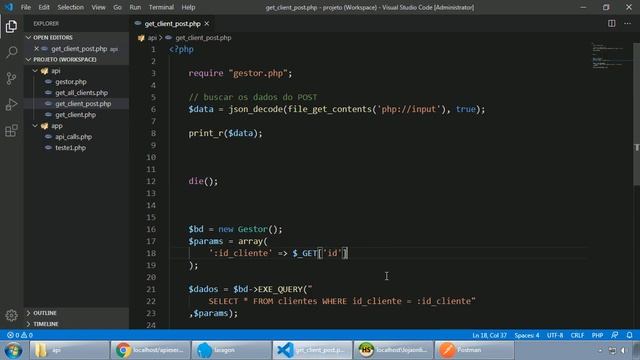This screenshot has width=640, height=360.
Task: Switch to the Postman taskbar window
Action: point(474,350)
